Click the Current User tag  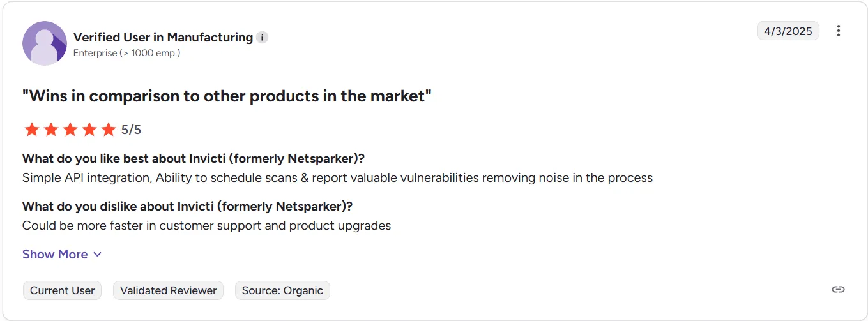(62, 290)
